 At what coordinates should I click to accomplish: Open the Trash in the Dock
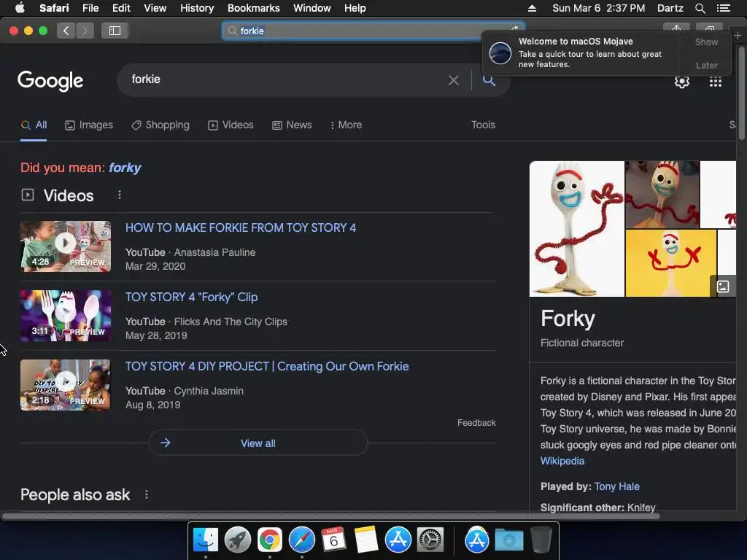(x=541, y=540)
